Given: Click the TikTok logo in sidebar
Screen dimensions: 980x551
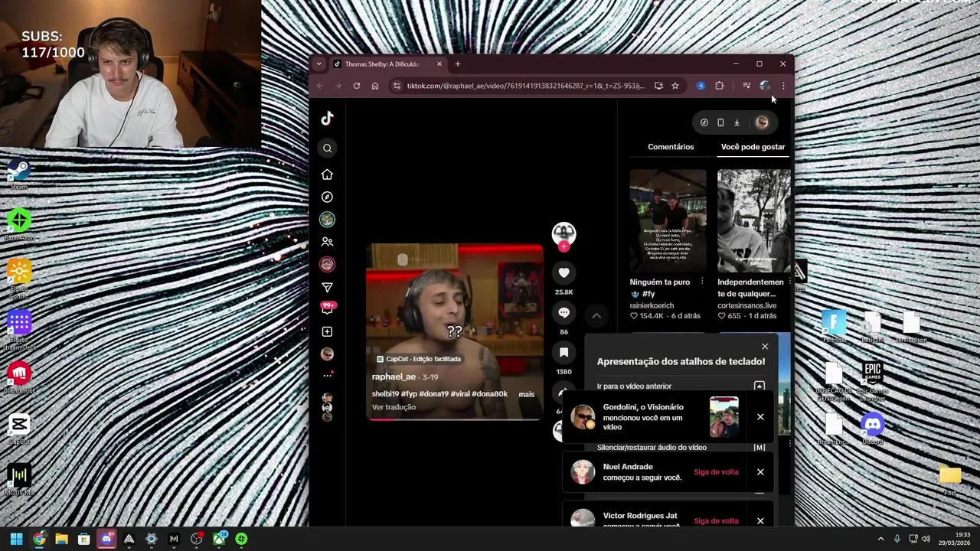Looking at the screenshot, I should point(327,118).
